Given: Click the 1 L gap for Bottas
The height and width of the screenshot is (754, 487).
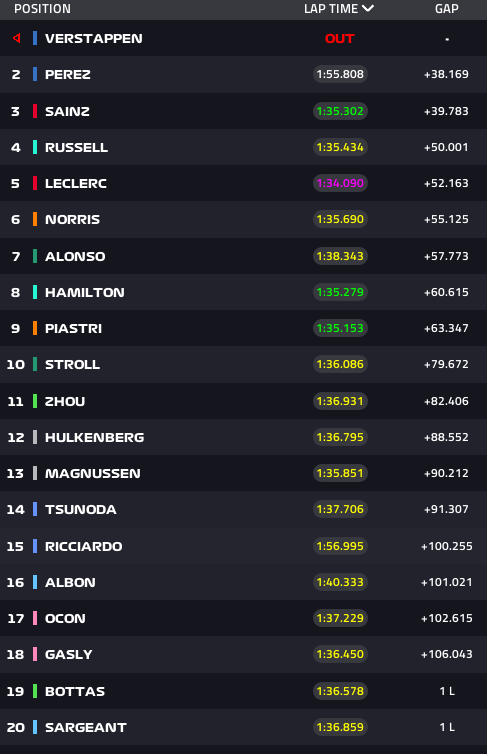Looking at the screenshot, I should [447, 691].
